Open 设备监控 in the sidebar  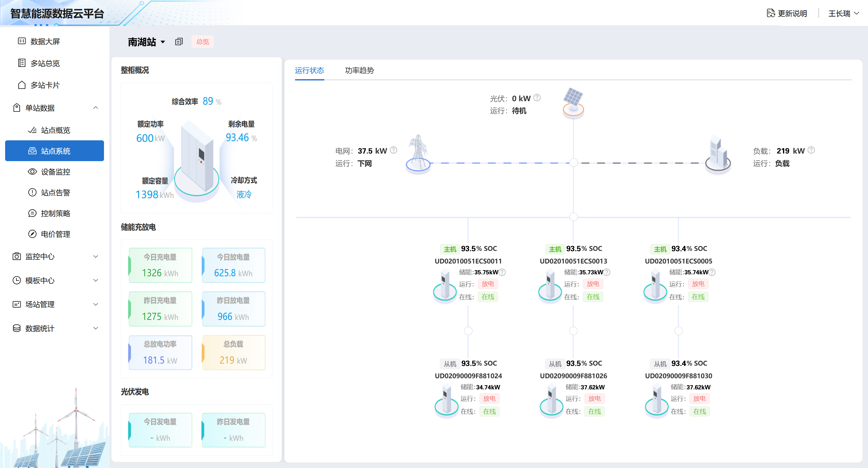[55, 172]
